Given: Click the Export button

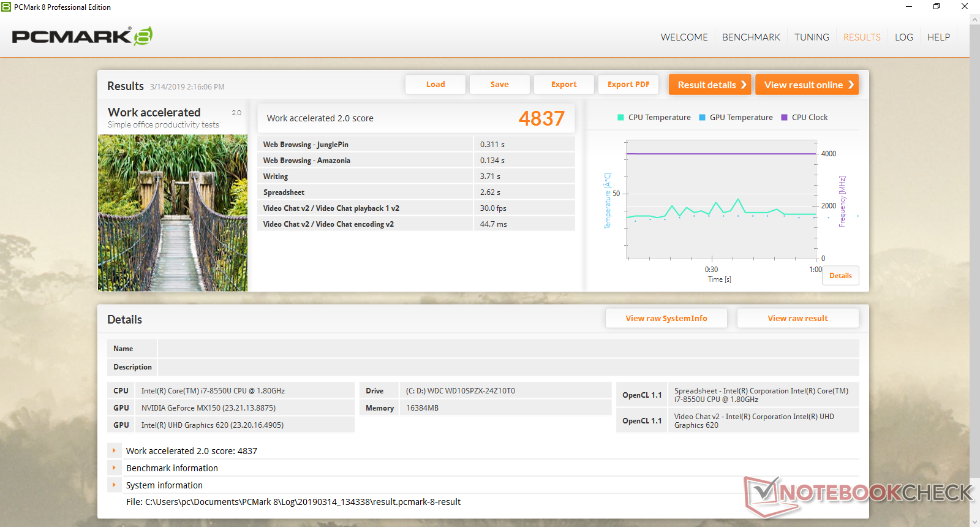Looking at the screenshot, I should click(564, 85).
